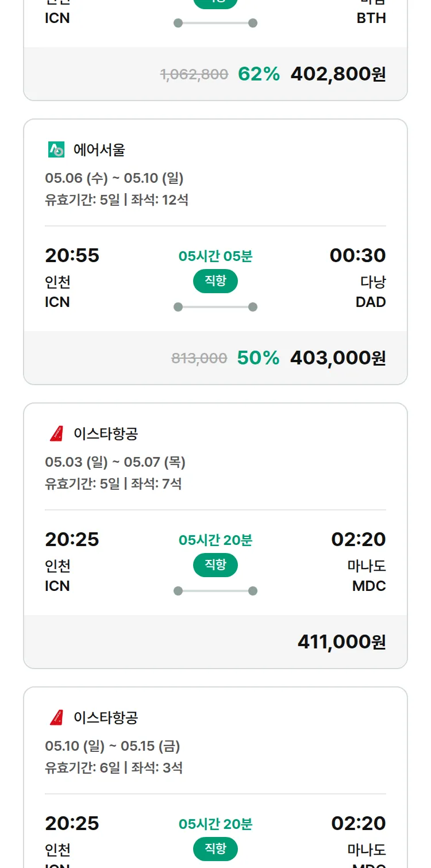The width and height of the screenshot is (431, 868).
Task: Tap the 직항 badge on Da Nang flight
Action: click(215, 281)
